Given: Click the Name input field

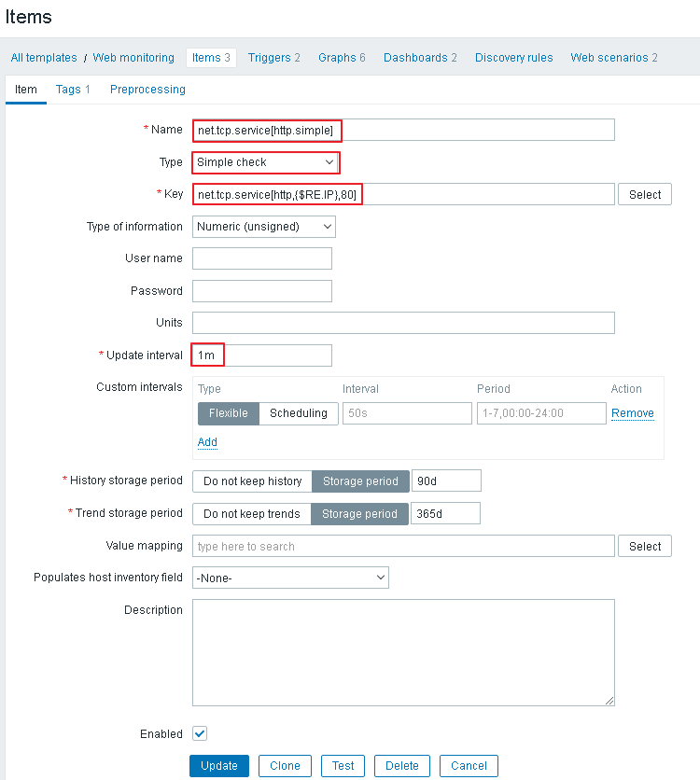Looking at the screenshot, I should (x=403, y=130).
